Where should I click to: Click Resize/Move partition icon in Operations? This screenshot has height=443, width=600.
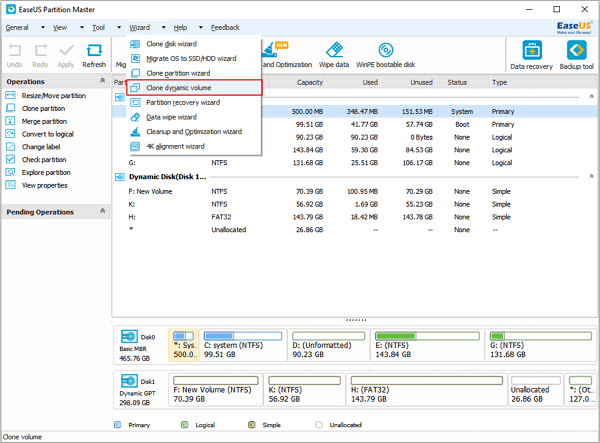10,95
